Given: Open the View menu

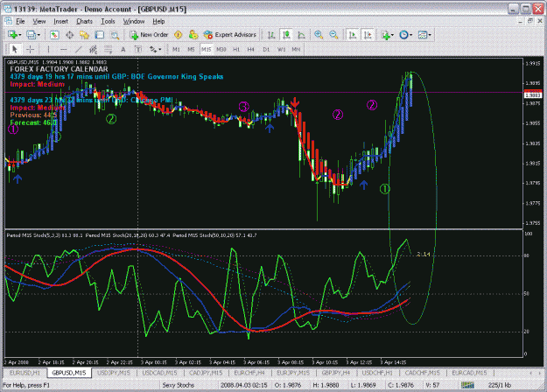Looking at the screenshot, I should pos(39,21).
